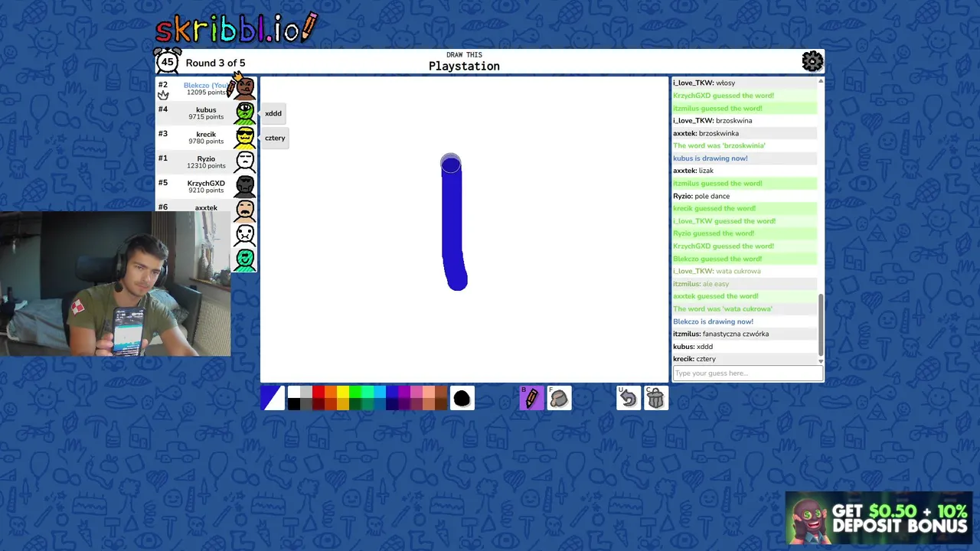Undo the last stroke with the arrow icon

click(x=629, y=398)
